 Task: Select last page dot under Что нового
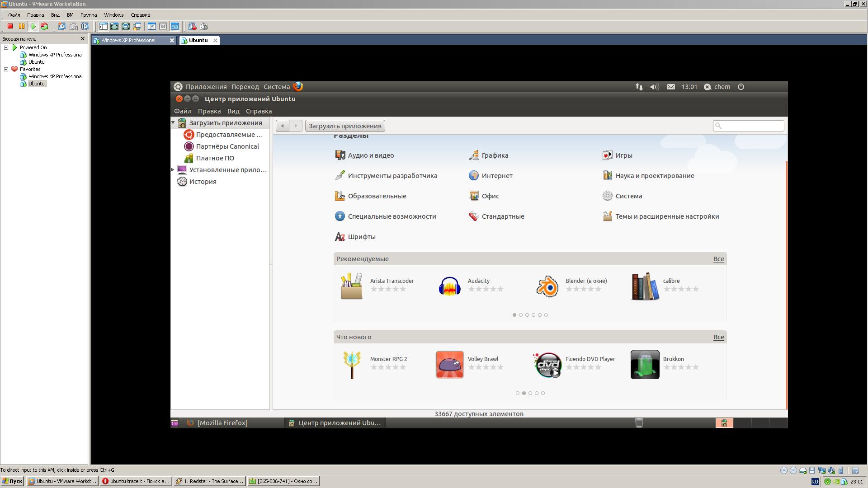click(x=543, y=393)
